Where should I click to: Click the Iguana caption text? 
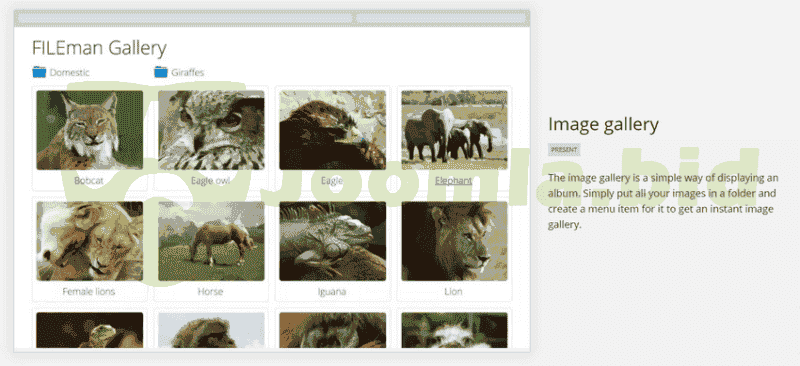tap(332, 292)
